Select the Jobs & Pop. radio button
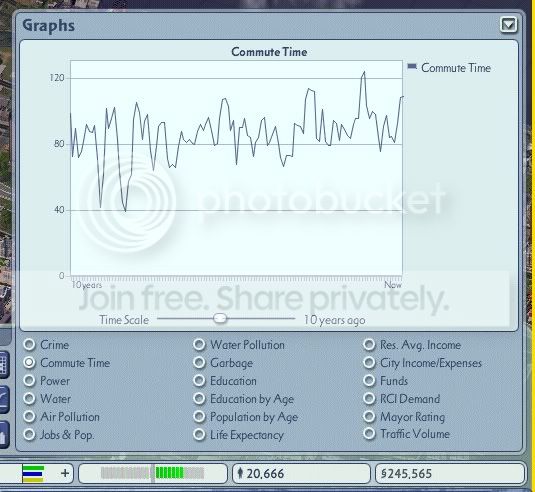This screenshot has width=535, height=492. tap(29, 434)
